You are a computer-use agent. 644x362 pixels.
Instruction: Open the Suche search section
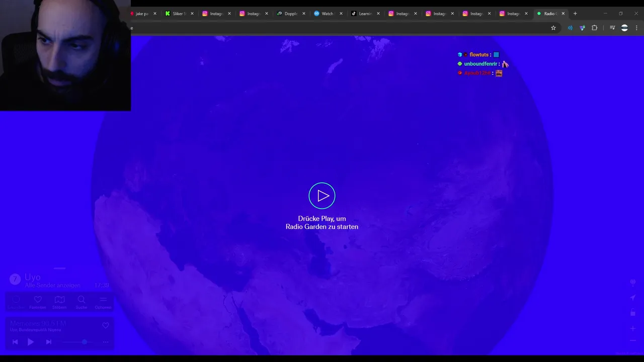[81, 302]
